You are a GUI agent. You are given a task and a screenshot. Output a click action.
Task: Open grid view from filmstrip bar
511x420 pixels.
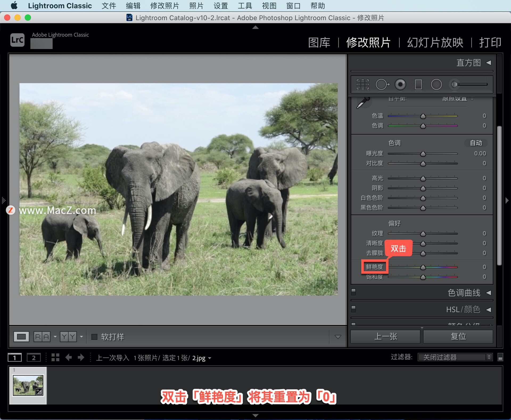(x=55, y=357)
